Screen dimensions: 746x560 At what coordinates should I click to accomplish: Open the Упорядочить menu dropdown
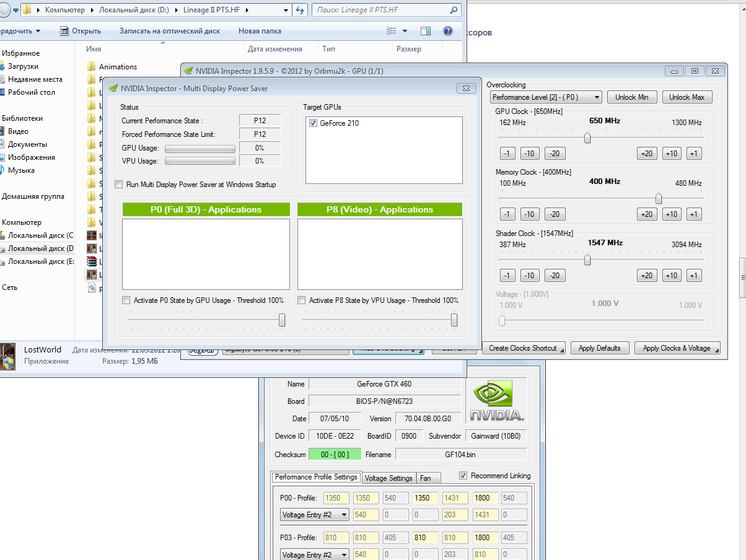(21, 31)
